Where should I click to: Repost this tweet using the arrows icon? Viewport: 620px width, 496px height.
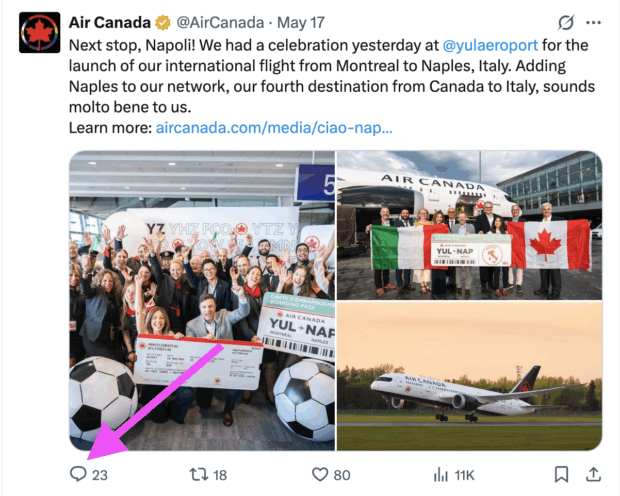pyautogui.click(x=197, y=474)
